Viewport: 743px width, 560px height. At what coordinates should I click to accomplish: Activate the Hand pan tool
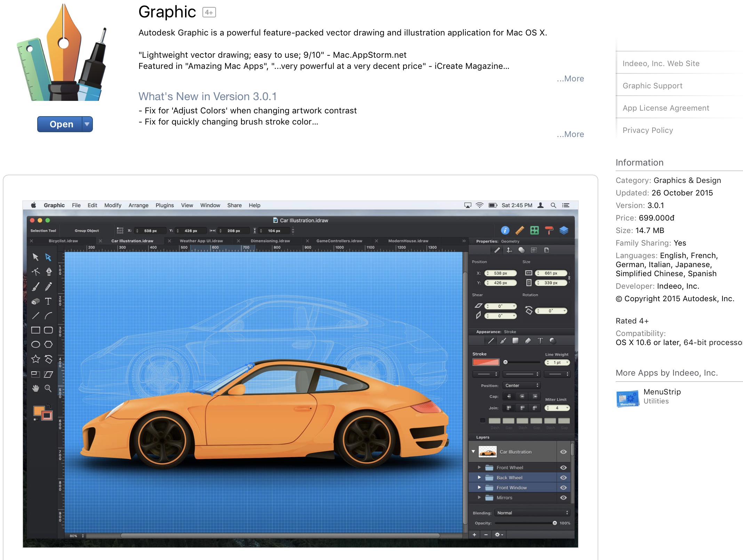coord(35,388)
